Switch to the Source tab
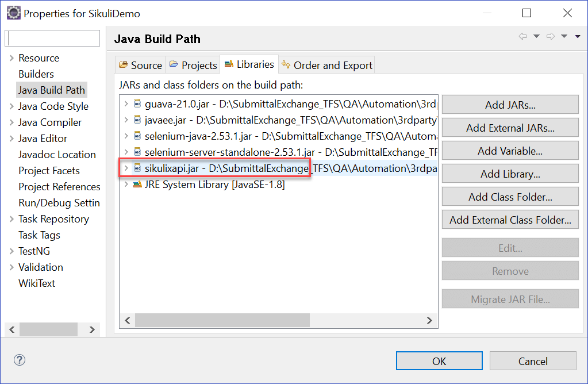Image resolution: width=588 pixels, height=384 pixels. tap(140, 65)
